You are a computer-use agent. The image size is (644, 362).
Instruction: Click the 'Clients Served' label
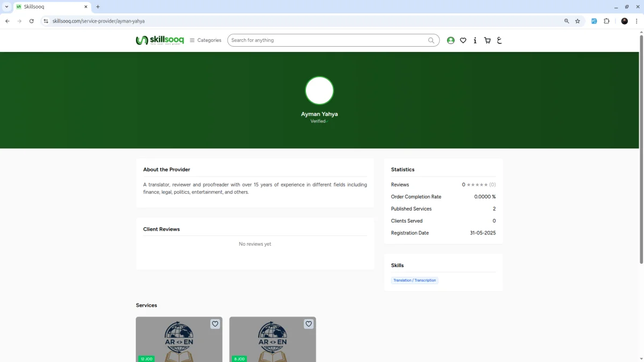407,221
